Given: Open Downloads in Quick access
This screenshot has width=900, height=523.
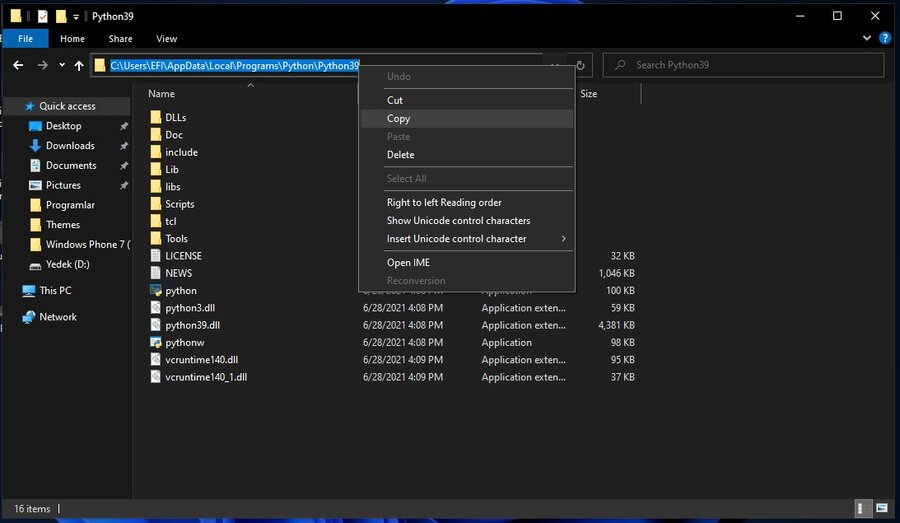Looking at the screenshot, I should [70, 146].
